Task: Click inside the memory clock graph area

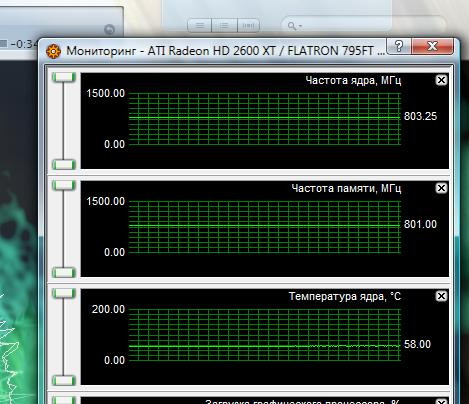Action: pyautogui.click(x=265, y=227)
